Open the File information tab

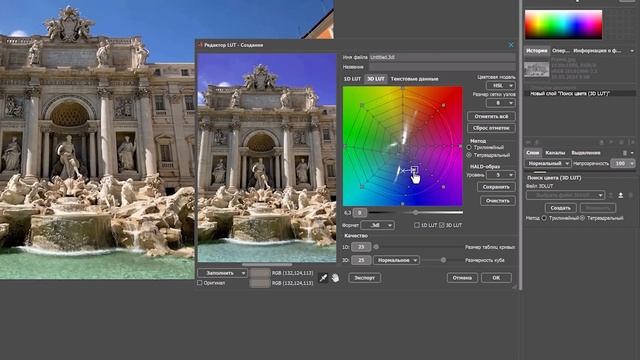coord(597,51)
